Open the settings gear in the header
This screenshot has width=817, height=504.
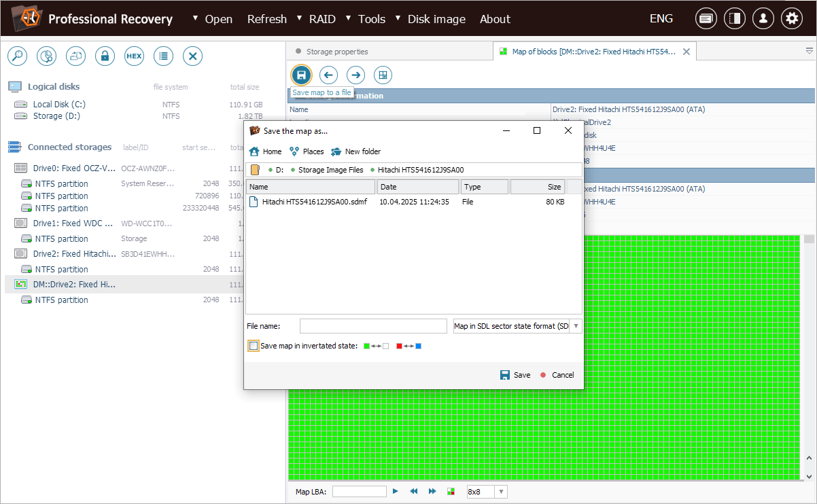tap(791, 19)
